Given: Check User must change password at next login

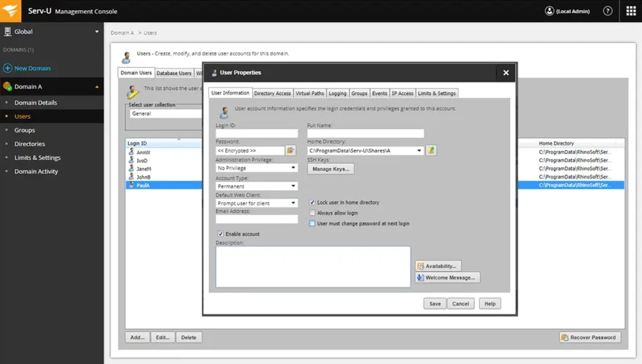Looking at the screenshot, I should (312, 223).
